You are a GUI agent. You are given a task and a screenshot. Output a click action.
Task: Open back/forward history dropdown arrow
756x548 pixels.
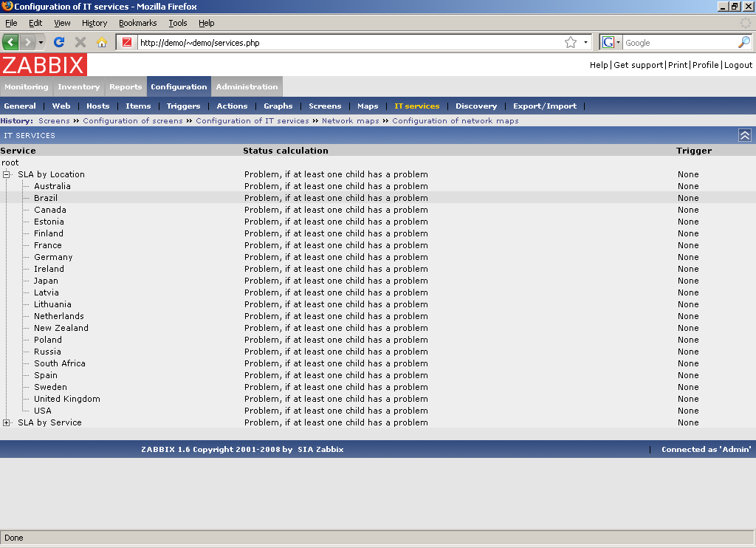pos(41,42)
